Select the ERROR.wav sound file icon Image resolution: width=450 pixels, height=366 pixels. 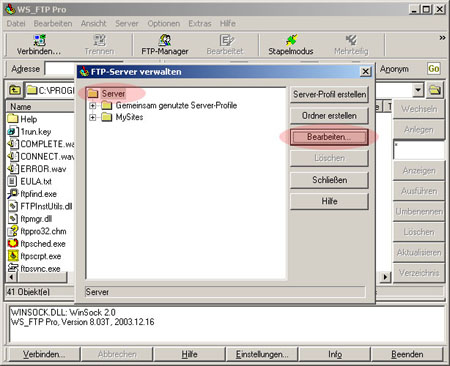[x=13, y=169]
